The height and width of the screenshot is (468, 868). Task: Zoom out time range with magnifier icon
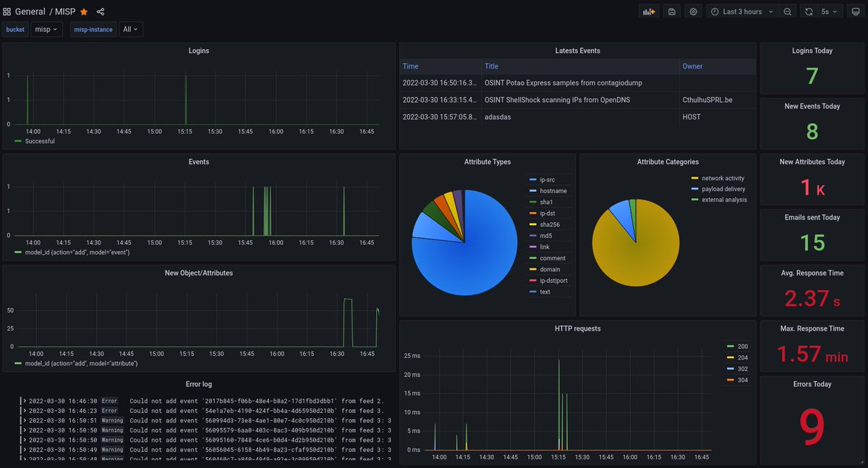tap(788, 12)
